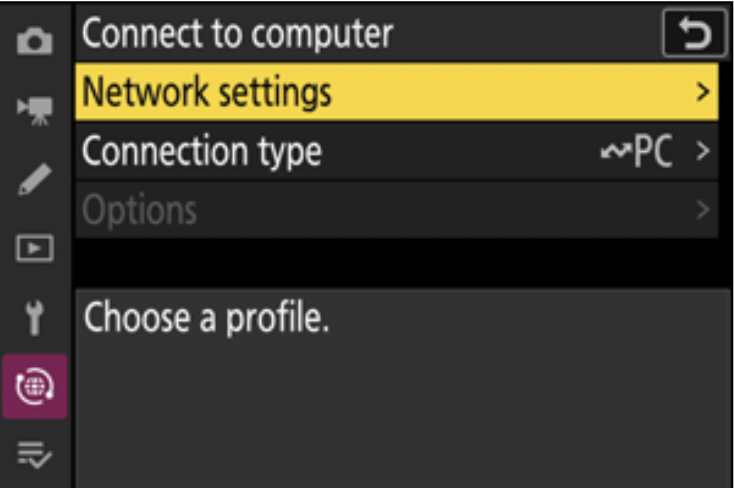Select the custom settings pencil icon
The height and width of the screenshot is (488, 734).
(x=35, y=179)
